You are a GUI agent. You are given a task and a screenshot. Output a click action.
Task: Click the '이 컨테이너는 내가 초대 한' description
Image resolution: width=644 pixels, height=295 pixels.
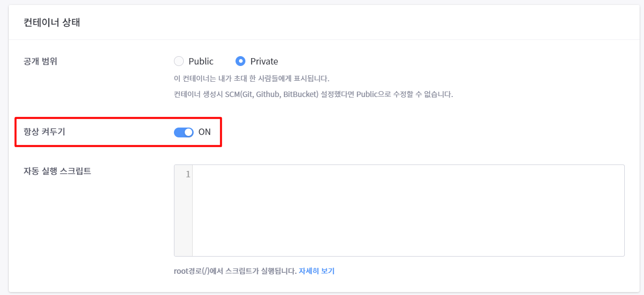click(x=251, y=78)
